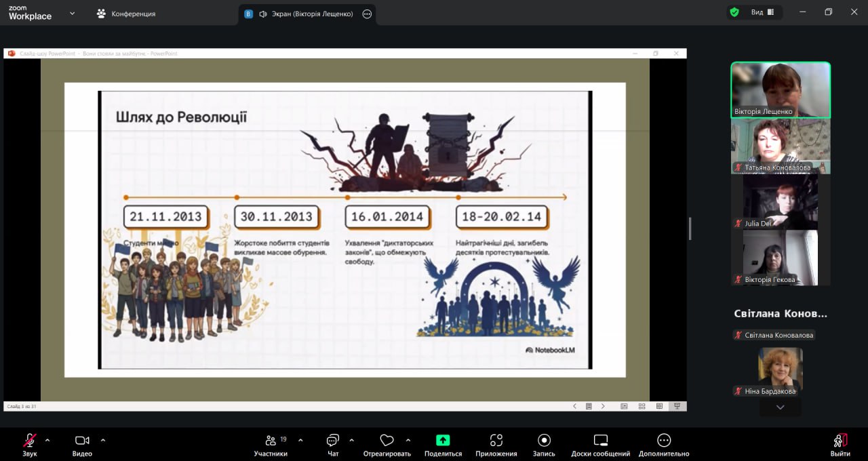This screenshot has width=868, height=461.
Task: Open the Zoom Workplace dropdown chevron
Action: [73, 14]
